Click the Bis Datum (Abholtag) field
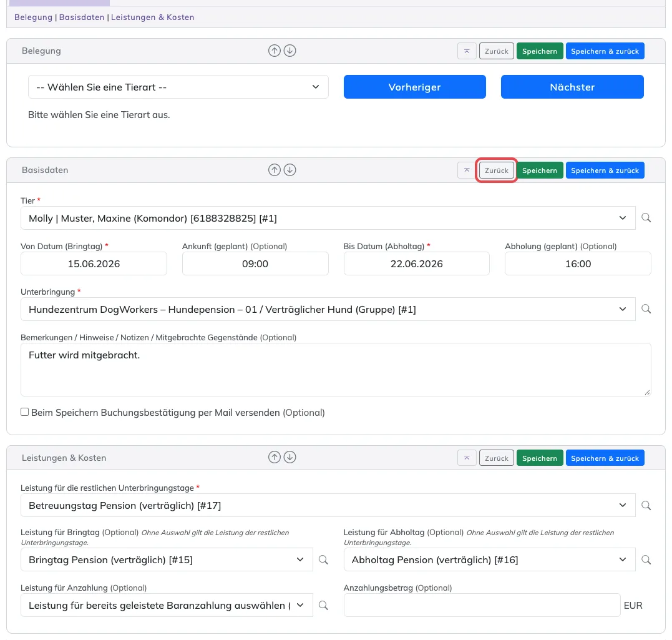Viewport: 672px width, 640px height. tap(417, 263)
